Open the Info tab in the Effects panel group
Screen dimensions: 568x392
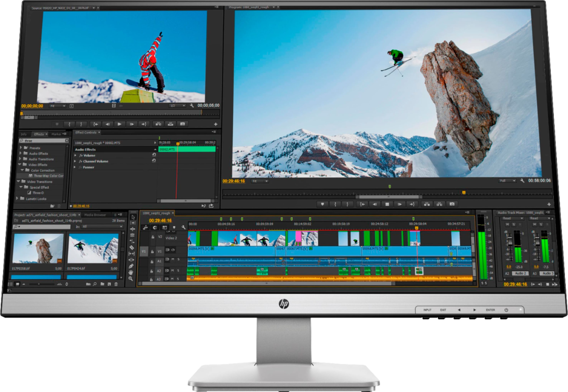[24, 134]
